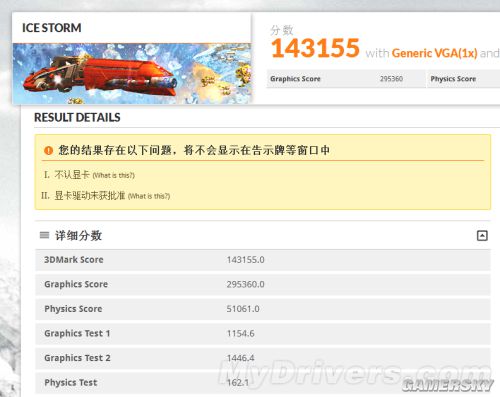Click the 不认显卡 warning item text
The height and width of the screenshot is (397, 500).
point(72,175)
